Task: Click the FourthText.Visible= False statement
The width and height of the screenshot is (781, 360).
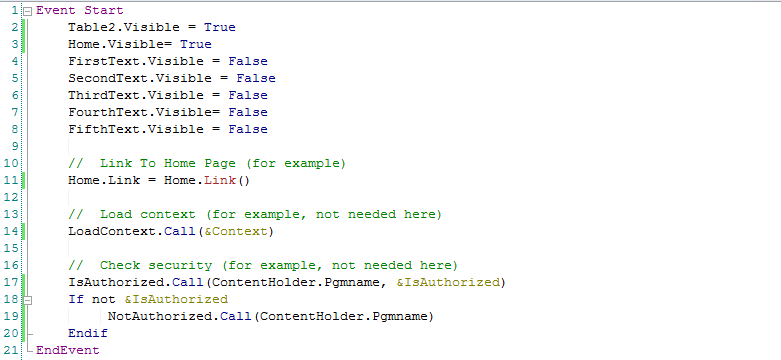Action: click(x=168, y=112)
